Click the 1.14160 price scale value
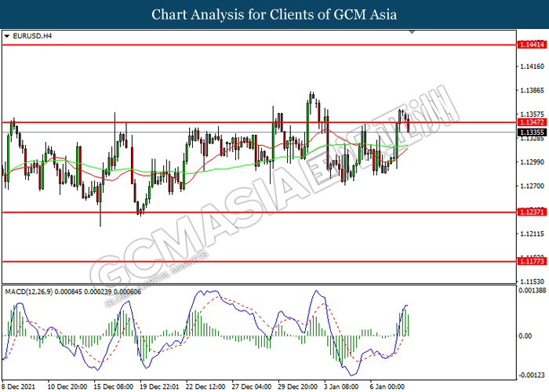Image resolution: width=549 pixels, height=392 pixels. [533, 66]
